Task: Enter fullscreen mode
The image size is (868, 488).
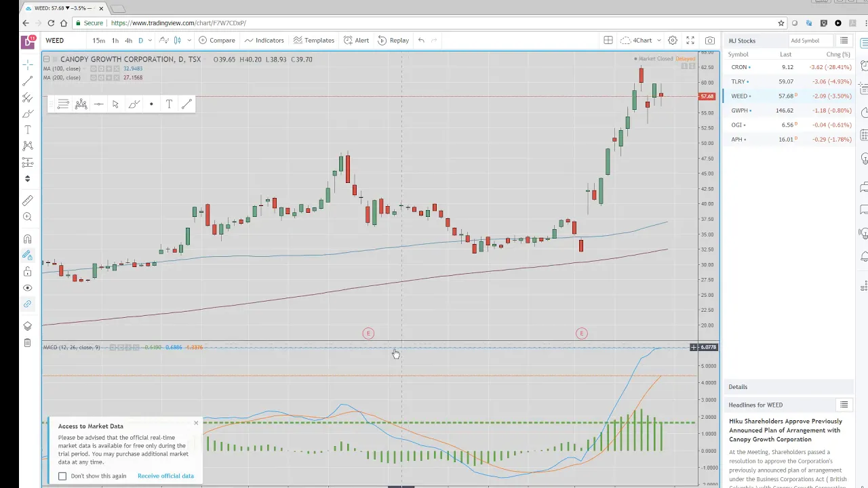Action: [690, 41]
